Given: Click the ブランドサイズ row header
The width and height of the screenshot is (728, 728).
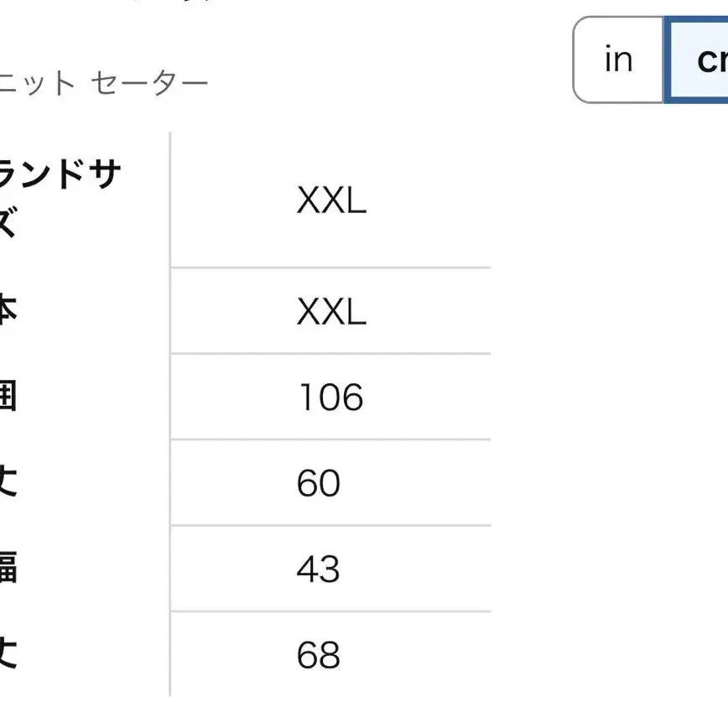Looking at the screenshot, I should pyautogui.click(x=60, y=198).
